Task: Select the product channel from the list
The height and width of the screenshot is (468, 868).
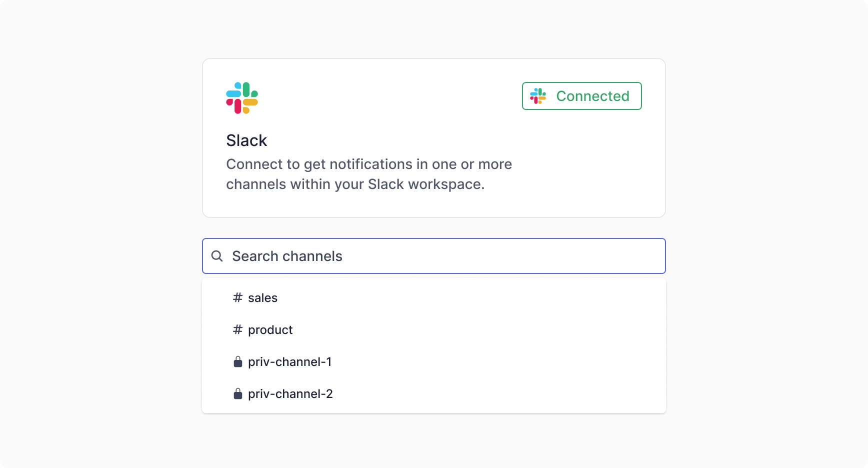Action: [270, 330]
